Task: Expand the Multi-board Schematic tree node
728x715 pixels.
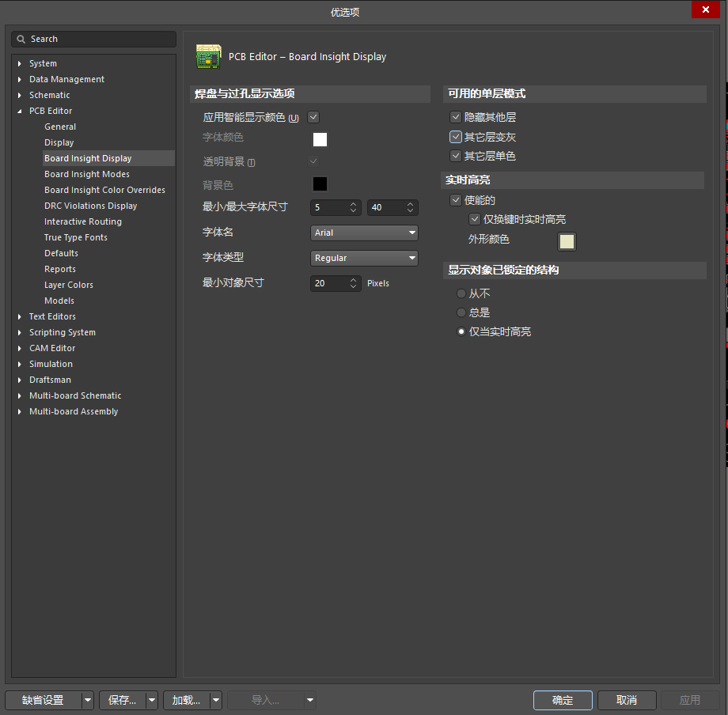Action: tap(20, 395)
